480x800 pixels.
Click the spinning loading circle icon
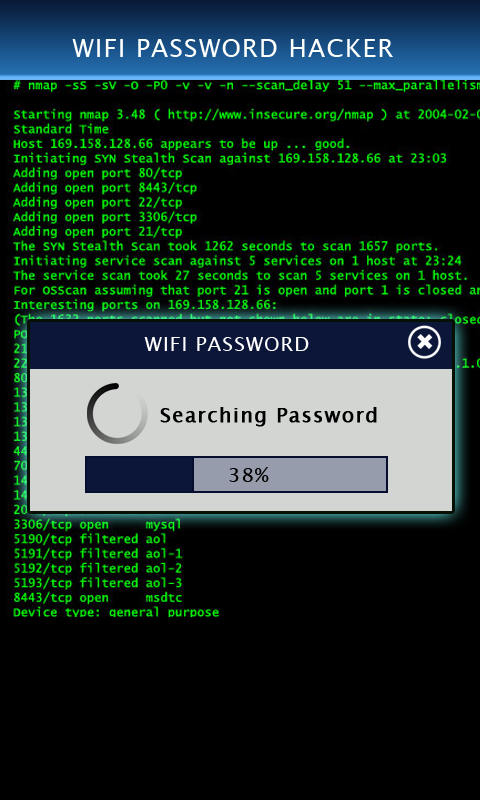pyautogui.click(x=117, y=413)
